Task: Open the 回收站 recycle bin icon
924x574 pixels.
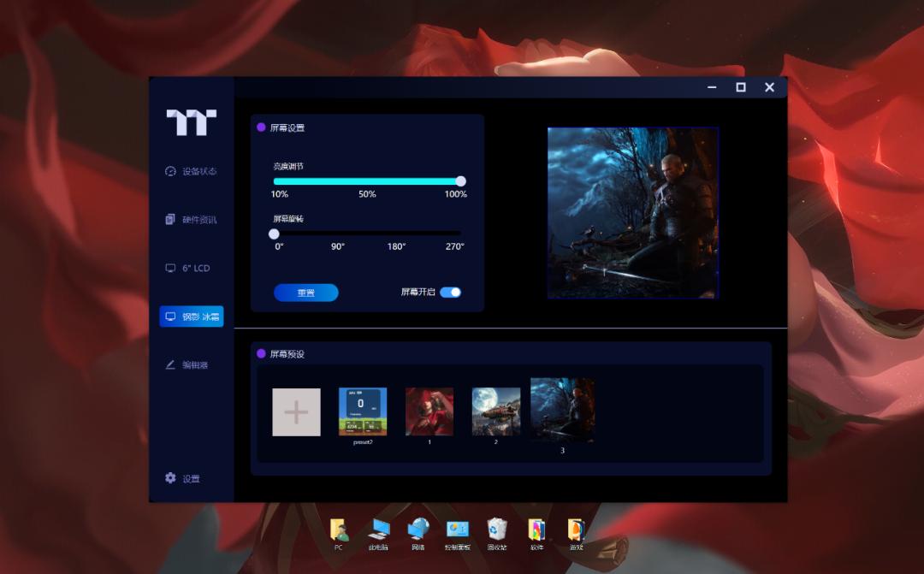Action: 497,535
